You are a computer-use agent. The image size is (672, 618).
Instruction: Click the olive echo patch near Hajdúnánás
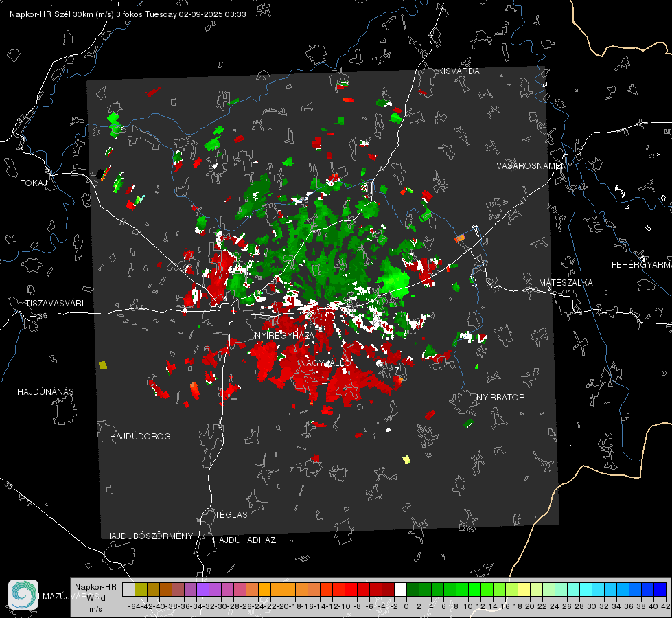(x=103, y=365)
